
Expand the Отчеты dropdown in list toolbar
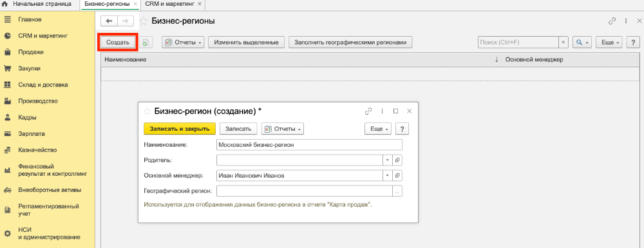point(183,43)
